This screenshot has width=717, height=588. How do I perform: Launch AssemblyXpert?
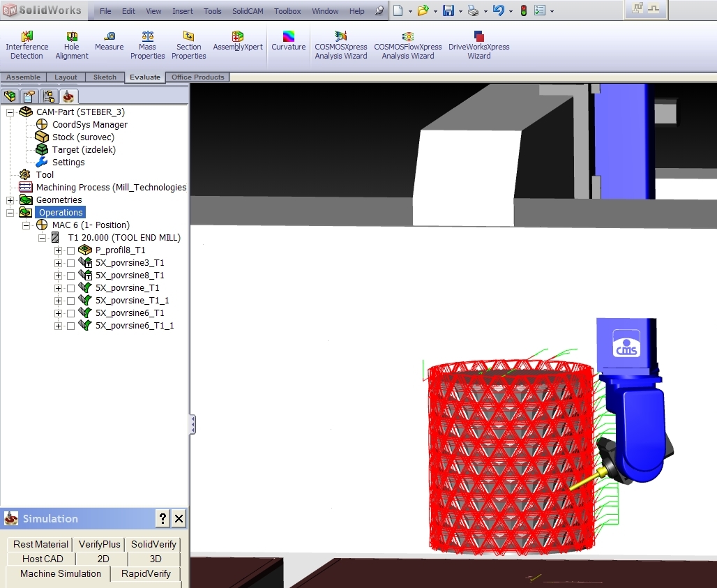point(238,41)
